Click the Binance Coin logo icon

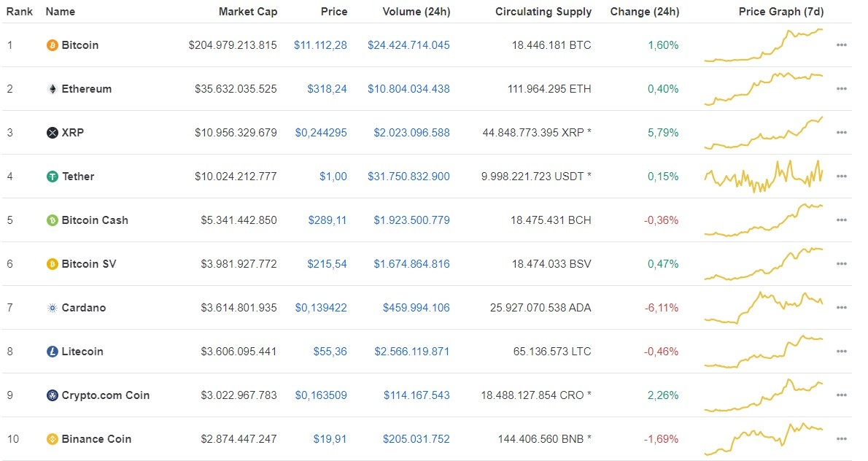[x=51, y=438]
